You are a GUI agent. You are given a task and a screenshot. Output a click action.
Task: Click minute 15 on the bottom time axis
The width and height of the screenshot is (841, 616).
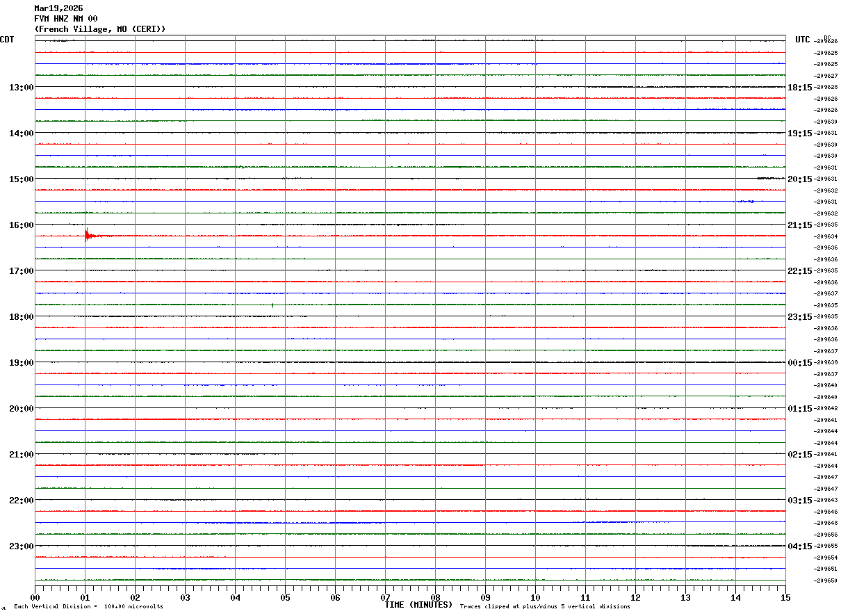(x=785, y=597)
